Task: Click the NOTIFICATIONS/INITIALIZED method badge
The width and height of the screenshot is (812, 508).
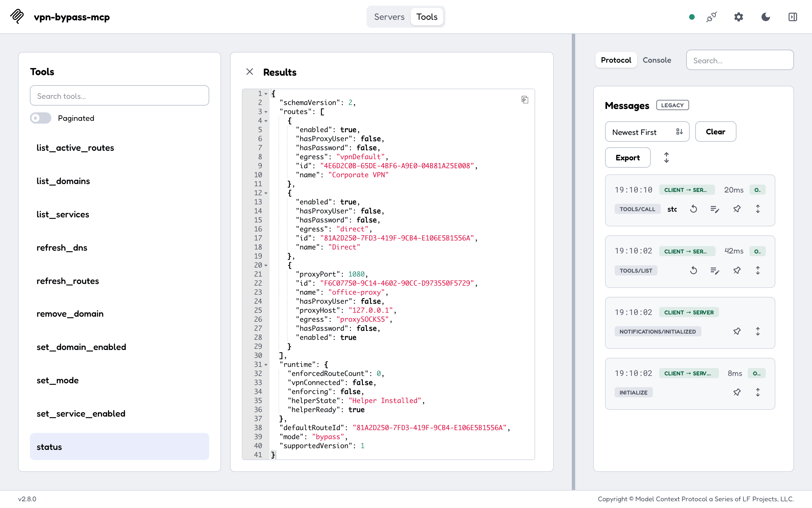Action: point(658,332)
